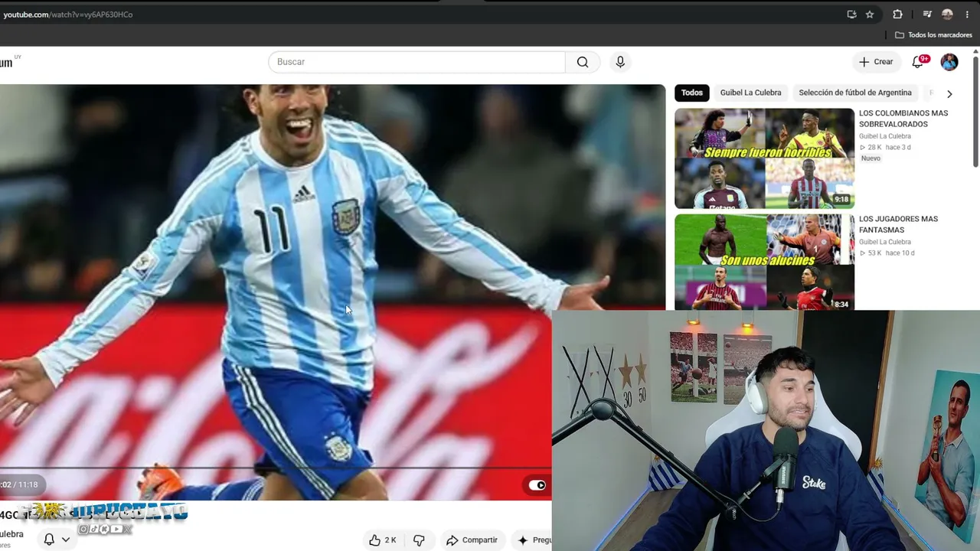Click the video progress bar
980x551 pixels.
point(276,468)
